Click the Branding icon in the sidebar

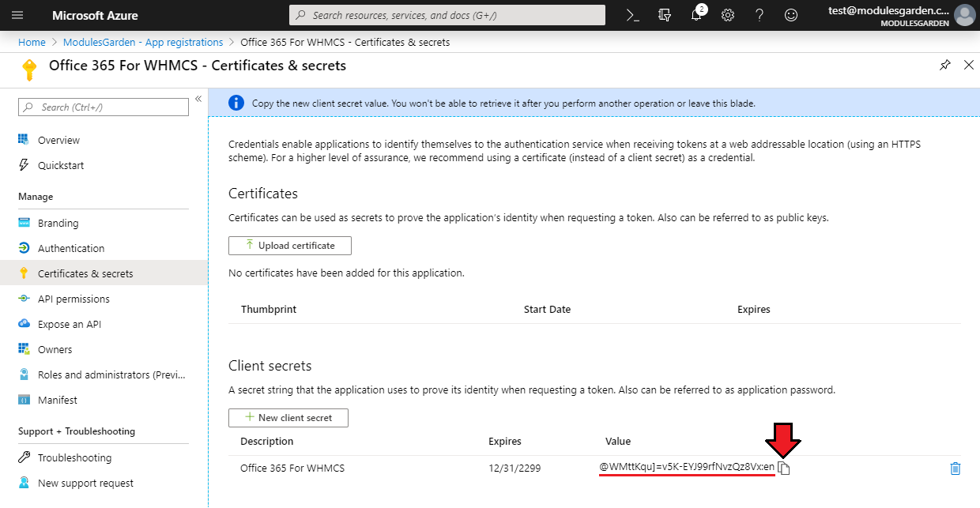point(24,223)
